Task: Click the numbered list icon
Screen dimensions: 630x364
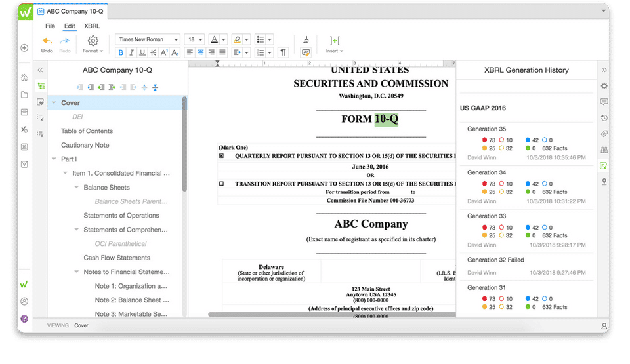Action: 261,52
